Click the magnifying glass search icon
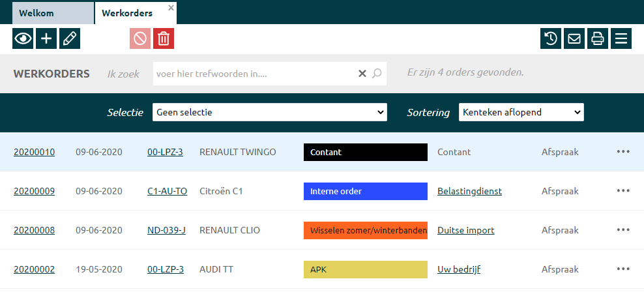Screen dimensions: 644x294 (377, 74)
